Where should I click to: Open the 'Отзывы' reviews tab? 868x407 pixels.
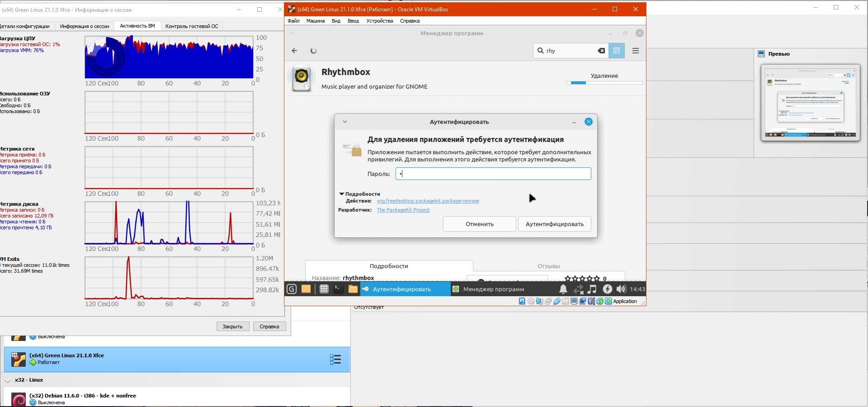click(x=549, y=266)
